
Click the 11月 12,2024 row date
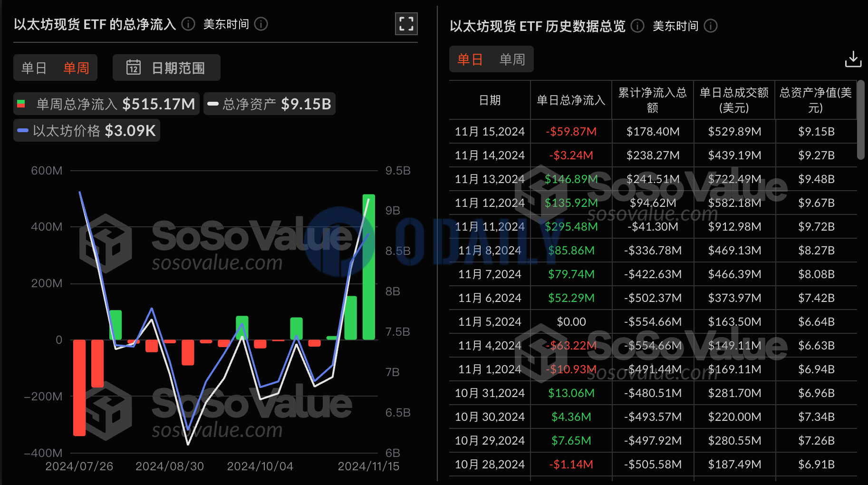click(490, 203)
